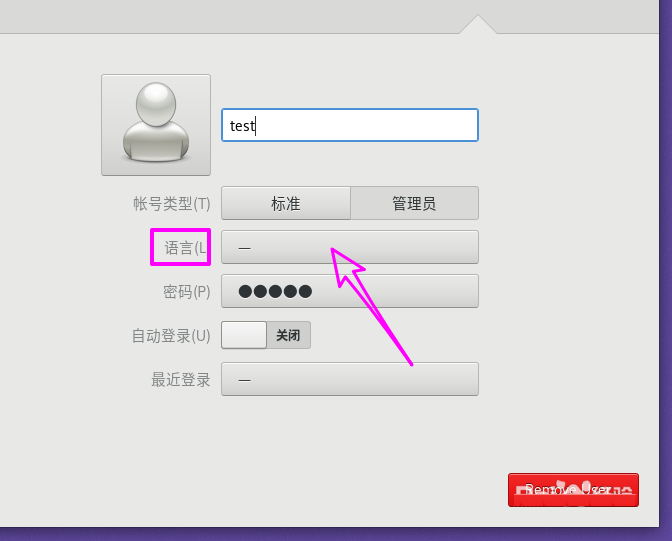Click the 密码(P) label
Screen dimensions: 672x541
pos(187,292)
